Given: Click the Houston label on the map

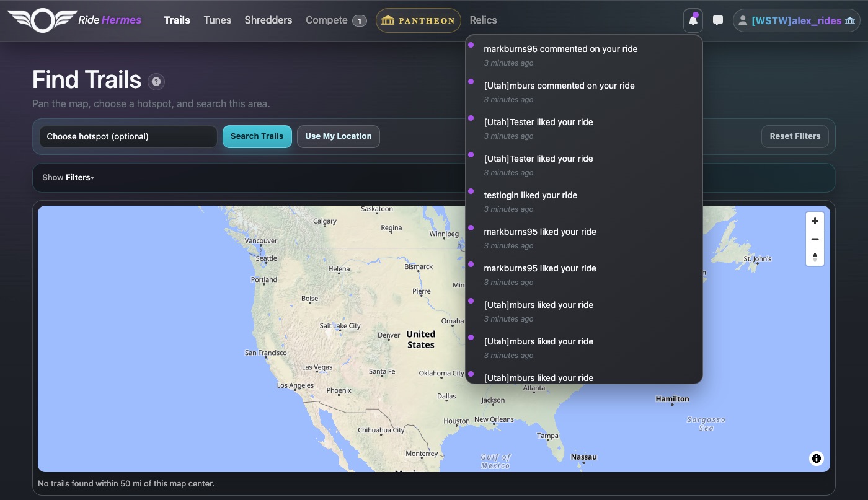Looking at the screenshot, I should point(456,421).
